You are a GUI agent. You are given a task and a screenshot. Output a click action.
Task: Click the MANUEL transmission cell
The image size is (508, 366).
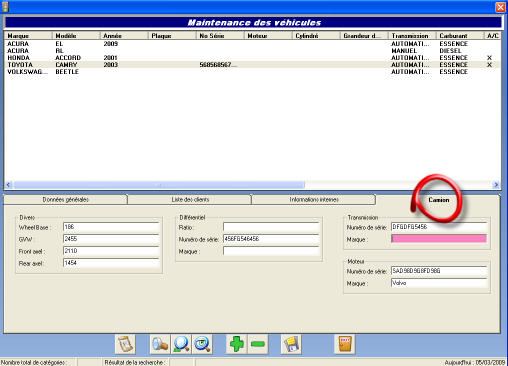tap(404, 51)
